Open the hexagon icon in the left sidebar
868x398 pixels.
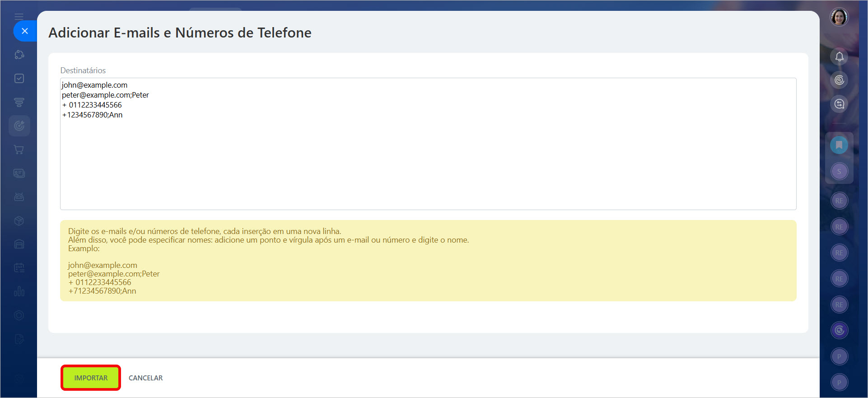(x=19, y=315)
